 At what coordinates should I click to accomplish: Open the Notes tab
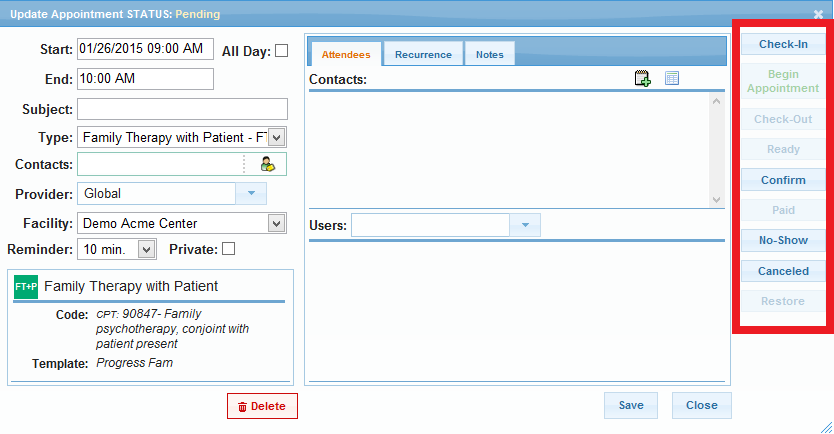[x=490, y=54]
